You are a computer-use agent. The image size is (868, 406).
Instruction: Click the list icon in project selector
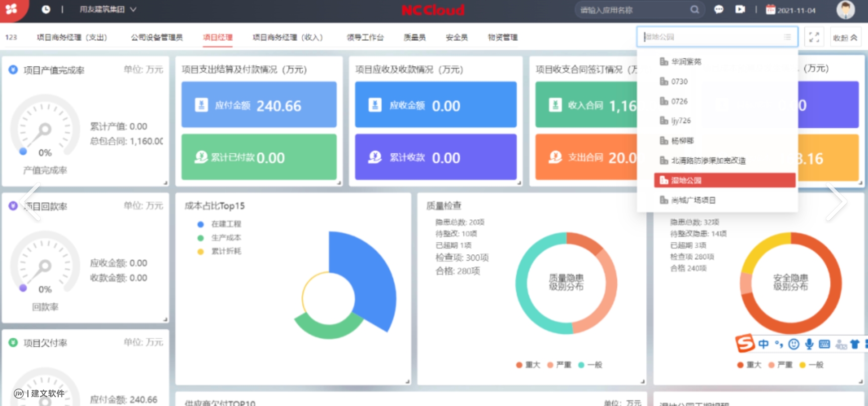[x=787, y=37]
